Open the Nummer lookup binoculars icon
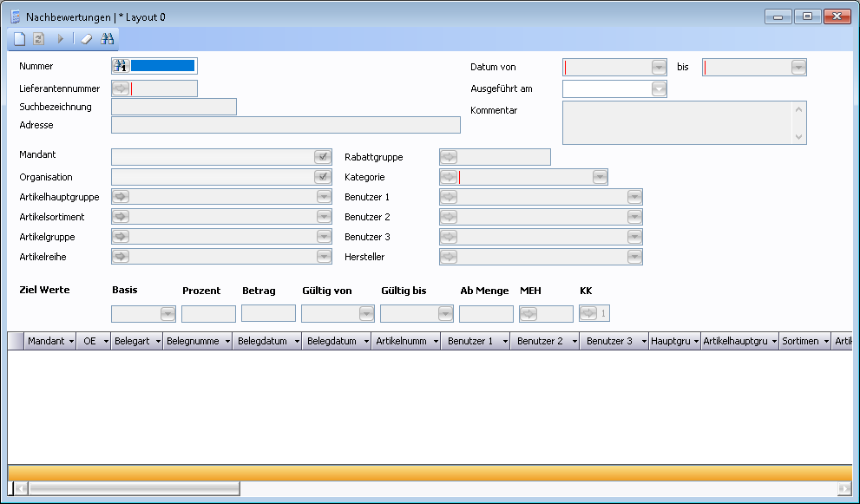The width and height of the screenshot is (860, 504). pos(121,66)
